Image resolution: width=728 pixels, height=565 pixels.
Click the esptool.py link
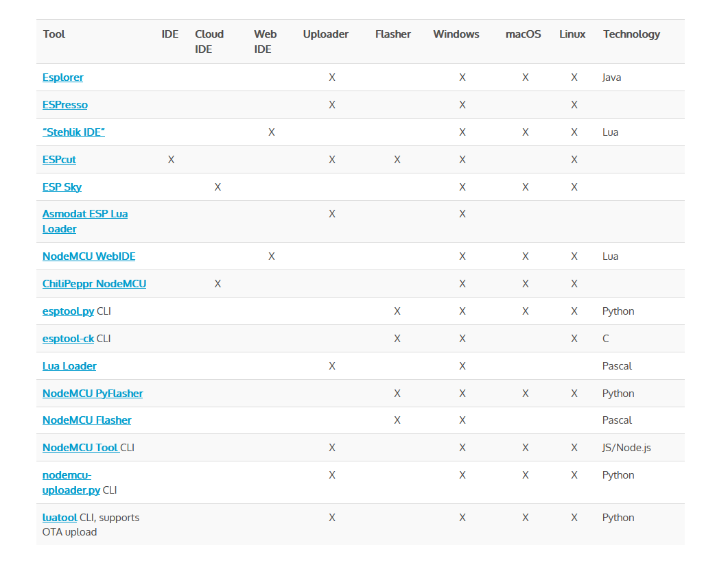(x=68, y=311)
